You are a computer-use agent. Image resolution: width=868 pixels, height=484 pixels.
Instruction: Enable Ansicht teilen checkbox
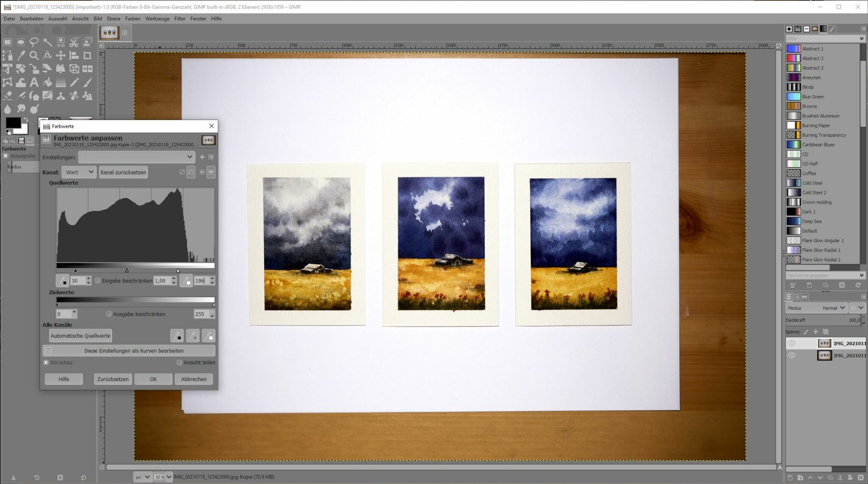pyautogui.click(x=179, y=363)
